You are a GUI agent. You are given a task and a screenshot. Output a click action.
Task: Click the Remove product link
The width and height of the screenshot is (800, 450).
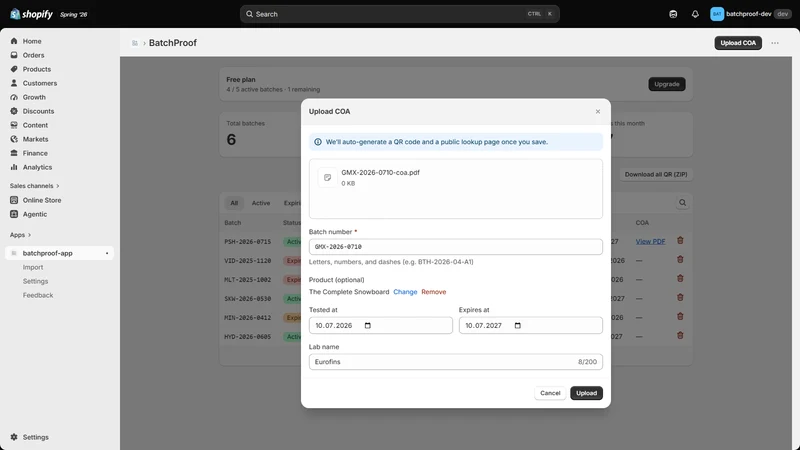(x=434, y=292)
